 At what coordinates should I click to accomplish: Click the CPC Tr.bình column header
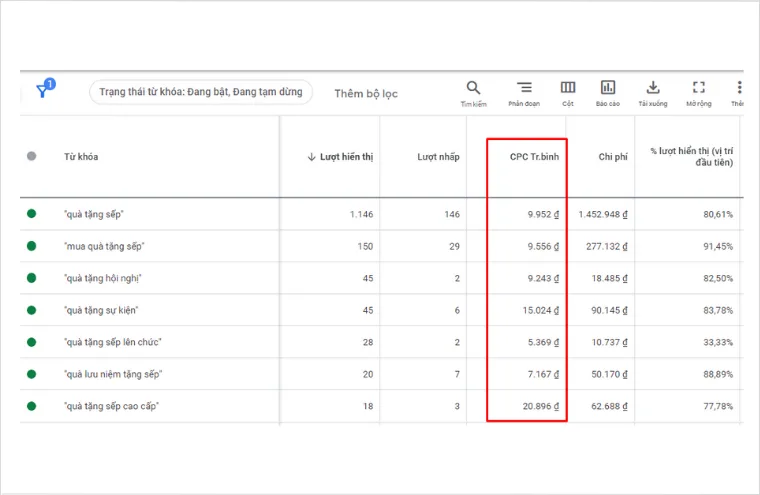coord(534,157)
